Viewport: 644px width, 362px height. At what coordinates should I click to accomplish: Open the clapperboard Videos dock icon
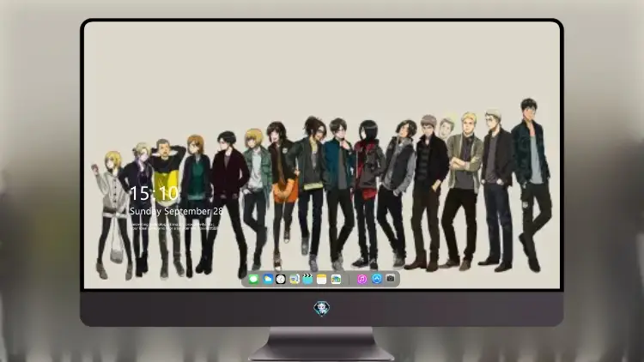307,279
